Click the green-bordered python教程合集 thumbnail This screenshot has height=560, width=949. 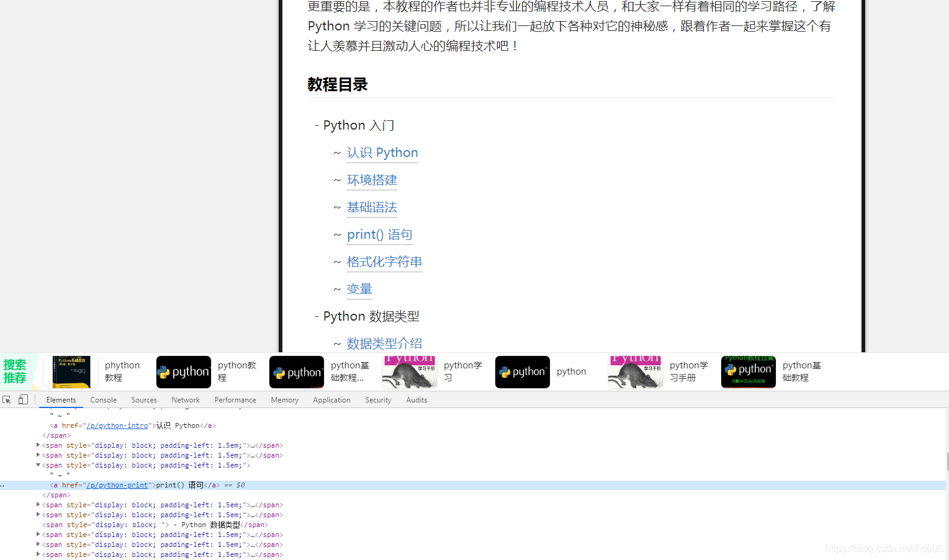point(749,372)
